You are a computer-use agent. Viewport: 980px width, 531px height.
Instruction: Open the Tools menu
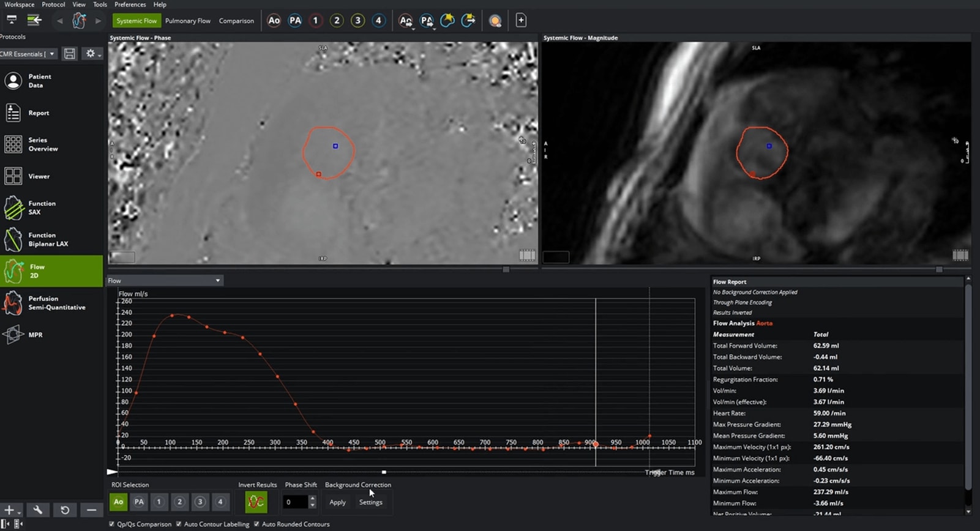[x=100, y=4]
